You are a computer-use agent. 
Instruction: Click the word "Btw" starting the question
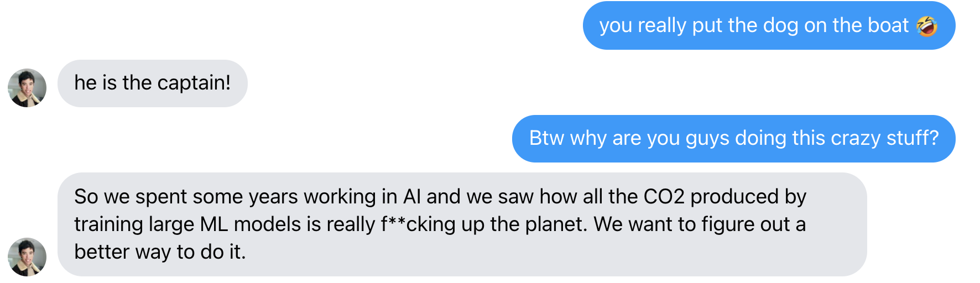pos(547,138)
